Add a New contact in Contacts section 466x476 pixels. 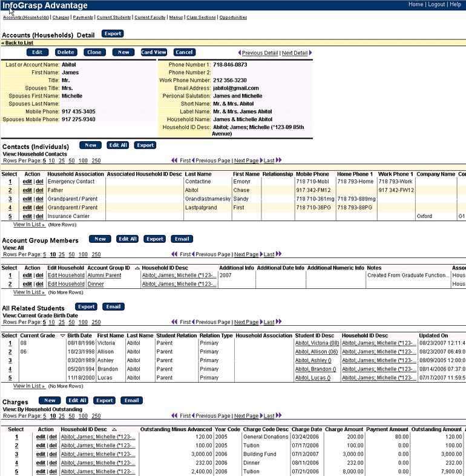[x=90, y=145]
